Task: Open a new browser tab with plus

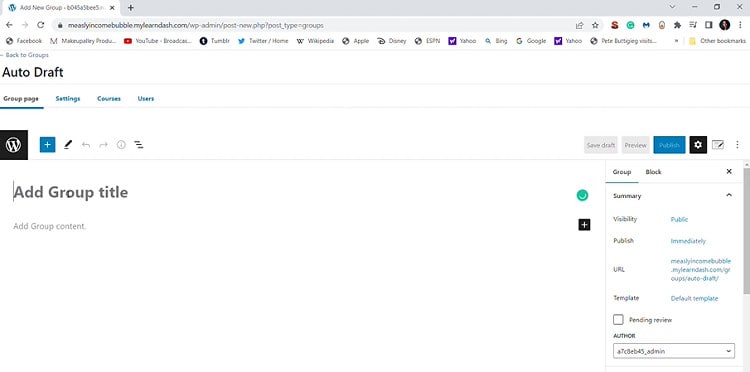Action: click(131, 8)
